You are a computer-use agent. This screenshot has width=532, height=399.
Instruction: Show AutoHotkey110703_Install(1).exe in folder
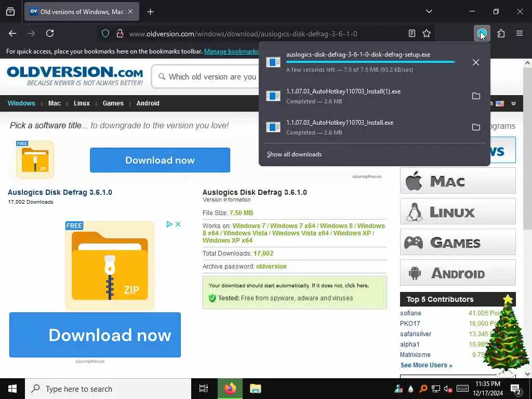pyautogui.click(x=476, y=96)
